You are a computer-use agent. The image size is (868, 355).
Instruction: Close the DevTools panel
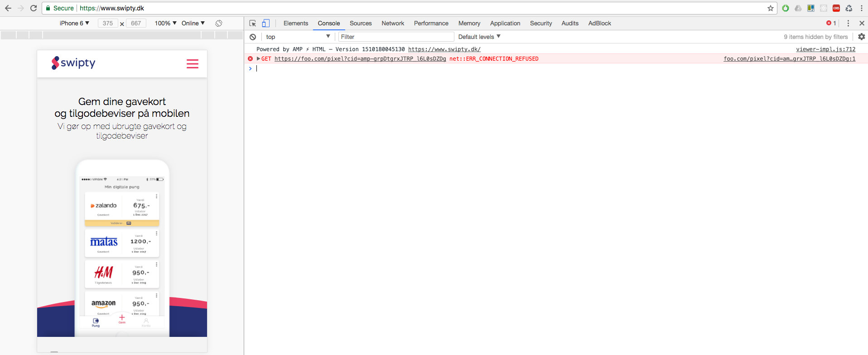862,23
